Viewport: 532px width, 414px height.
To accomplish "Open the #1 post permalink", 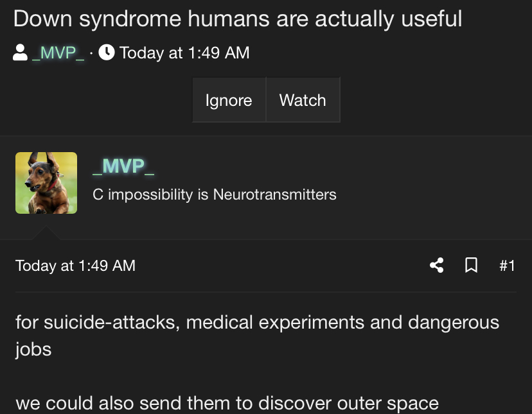I will pyautogui.click(x=507, y=266).
